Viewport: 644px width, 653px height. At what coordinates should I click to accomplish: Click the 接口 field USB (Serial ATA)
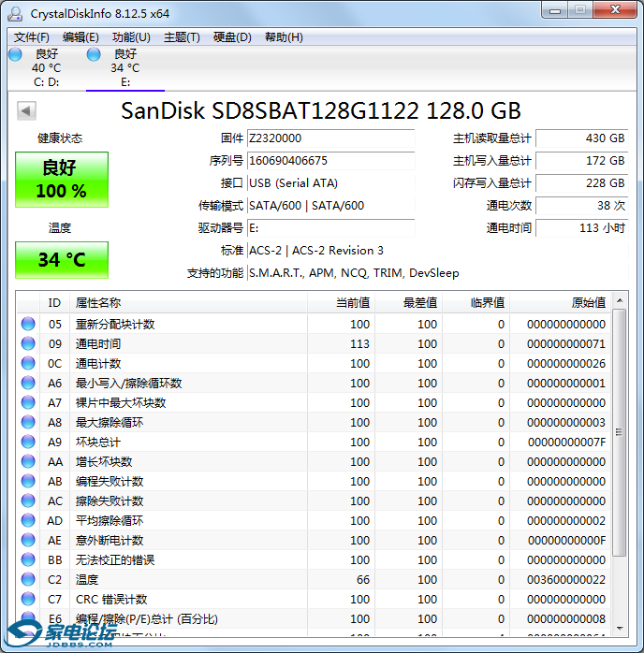click(330, 183)
